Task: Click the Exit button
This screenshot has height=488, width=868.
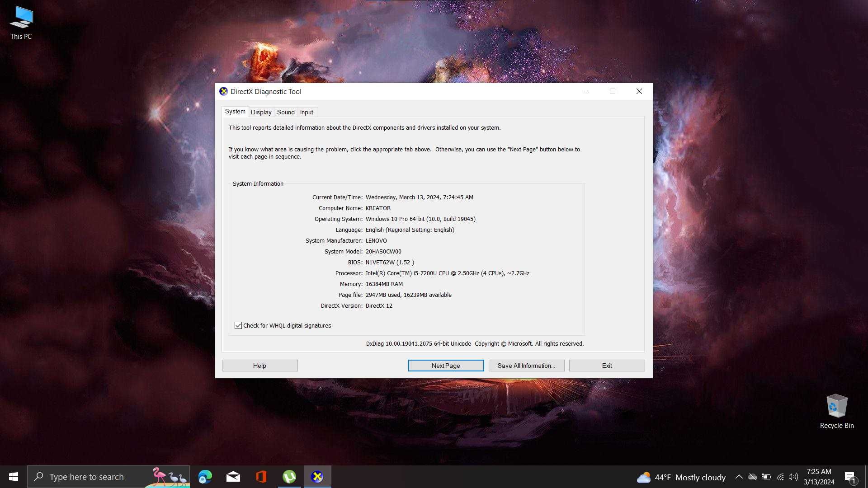Action: point(607,366)
